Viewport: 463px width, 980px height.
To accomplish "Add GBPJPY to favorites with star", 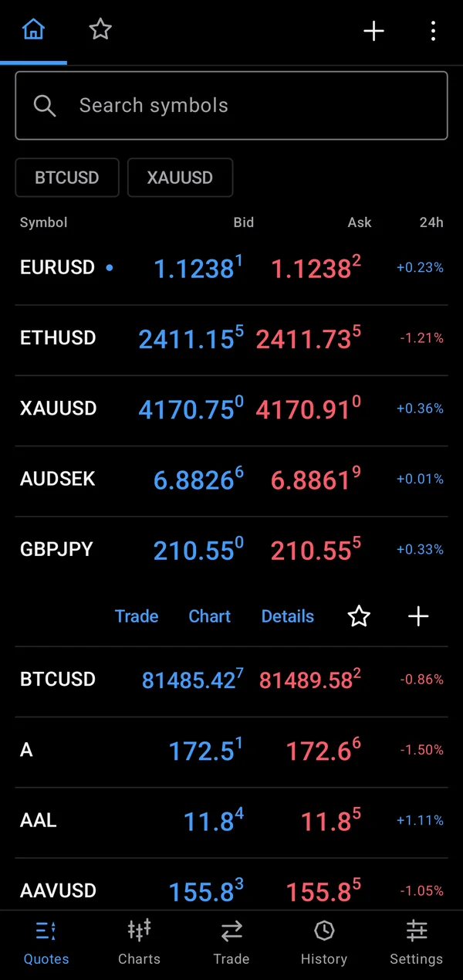I will point(359,616).
